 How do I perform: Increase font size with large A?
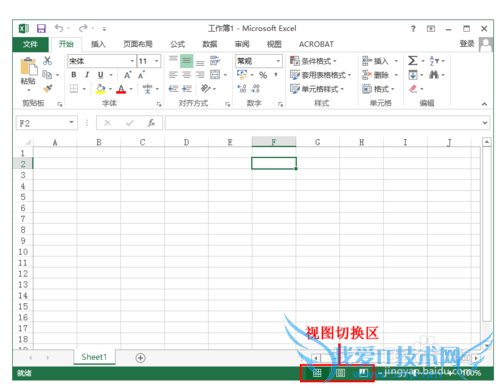pos(128,75)
